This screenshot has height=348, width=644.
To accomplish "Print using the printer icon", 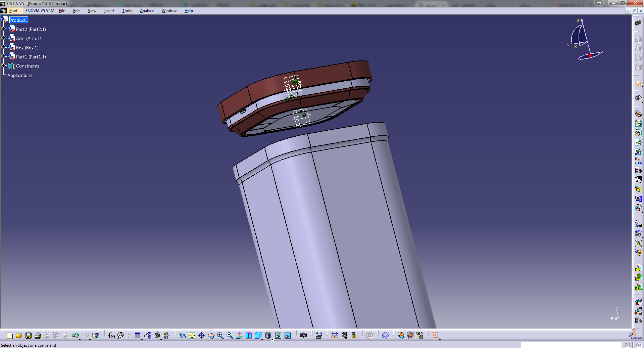I will coord(38,335).
